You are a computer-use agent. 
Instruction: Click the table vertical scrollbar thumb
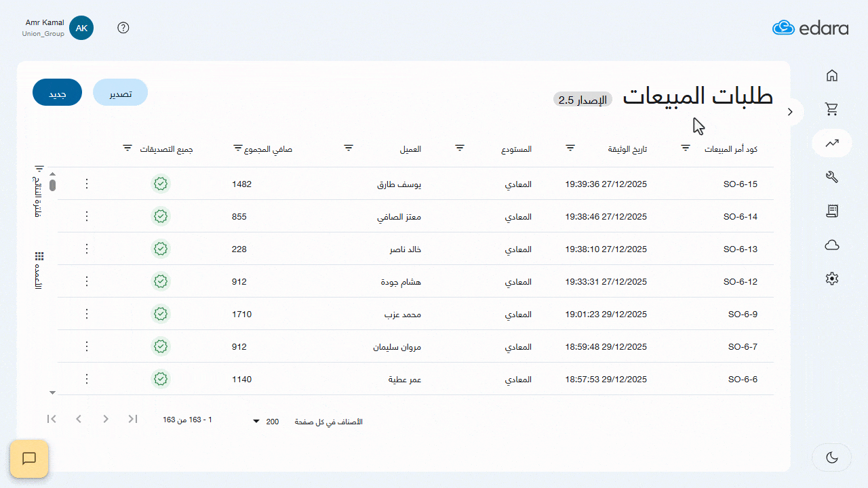click(x=52, y=185)
